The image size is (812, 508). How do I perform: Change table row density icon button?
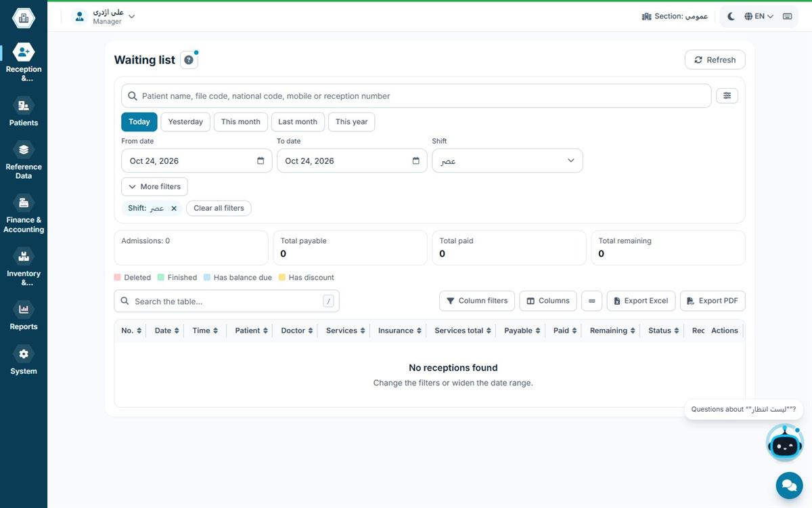tap(591, 301)
